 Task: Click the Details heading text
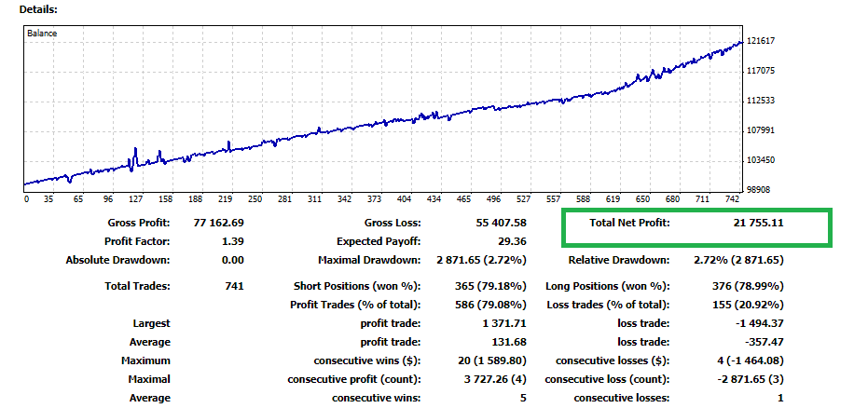click(37, 9)
